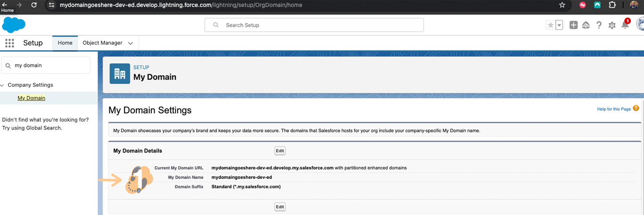The image size is (644, 215).
Task: Open the Object Manager tab
Action: pos(102,43)
